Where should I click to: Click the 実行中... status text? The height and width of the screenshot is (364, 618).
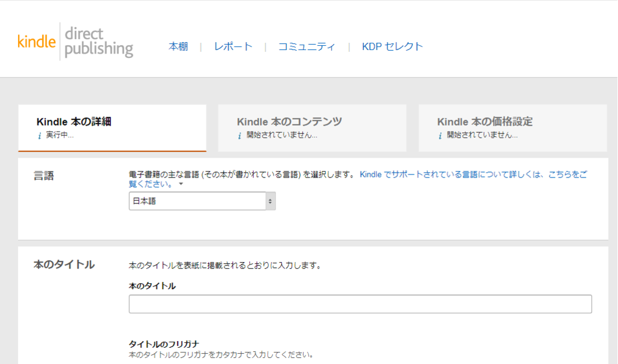60,135
